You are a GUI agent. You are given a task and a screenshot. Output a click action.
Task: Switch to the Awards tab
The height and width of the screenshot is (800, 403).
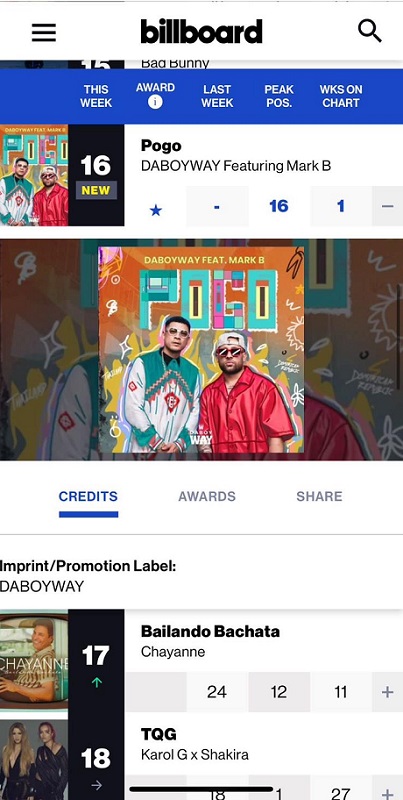[x=207, y=496]
